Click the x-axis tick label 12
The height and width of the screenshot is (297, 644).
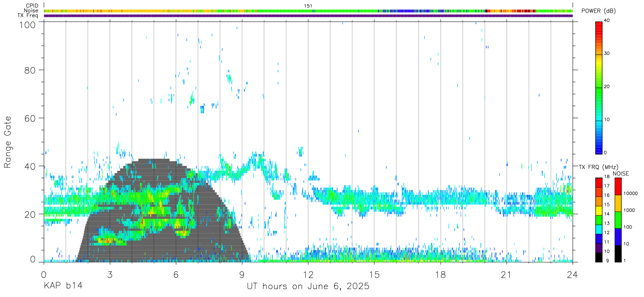(x=308, y=274)
